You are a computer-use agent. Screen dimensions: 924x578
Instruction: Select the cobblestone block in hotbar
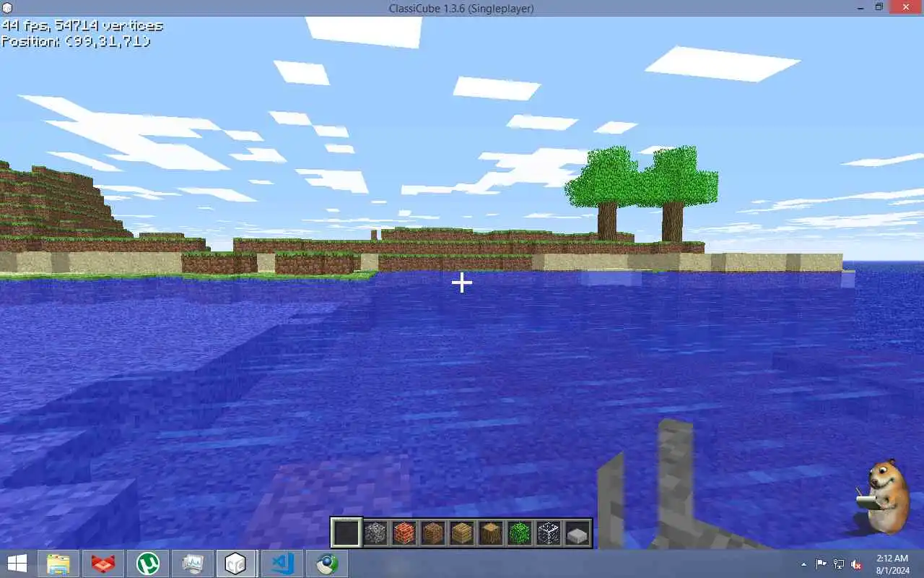coord(375,534)
